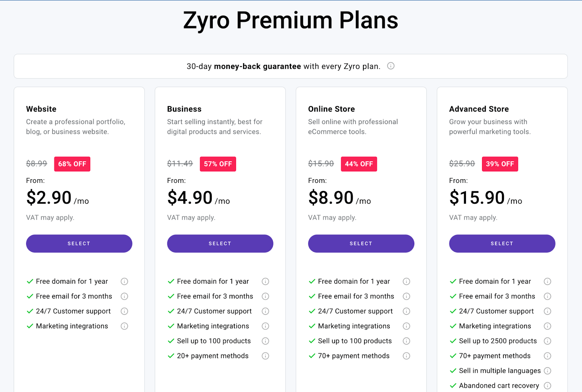View details for Advanced Store's sell in multiple languages
Viewport: 582px width, 392px height.
point(547,371)
